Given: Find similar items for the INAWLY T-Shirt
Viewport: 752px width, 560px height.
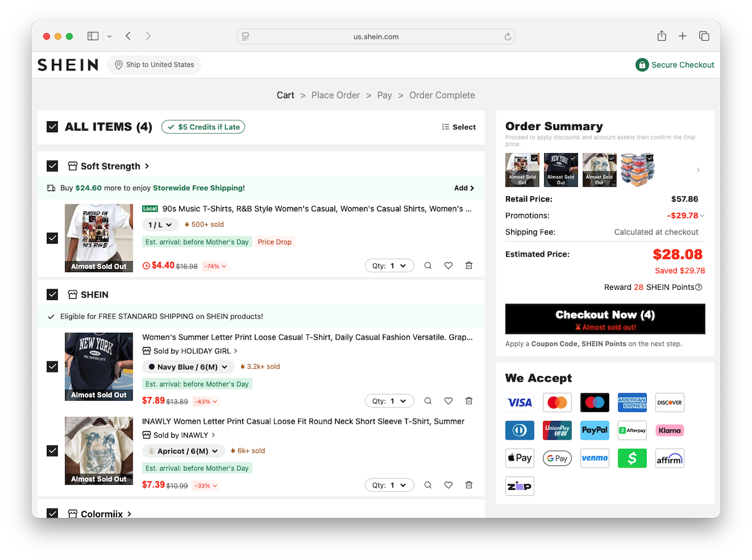Looking at the screenshot, I should [x=428, y=485].
